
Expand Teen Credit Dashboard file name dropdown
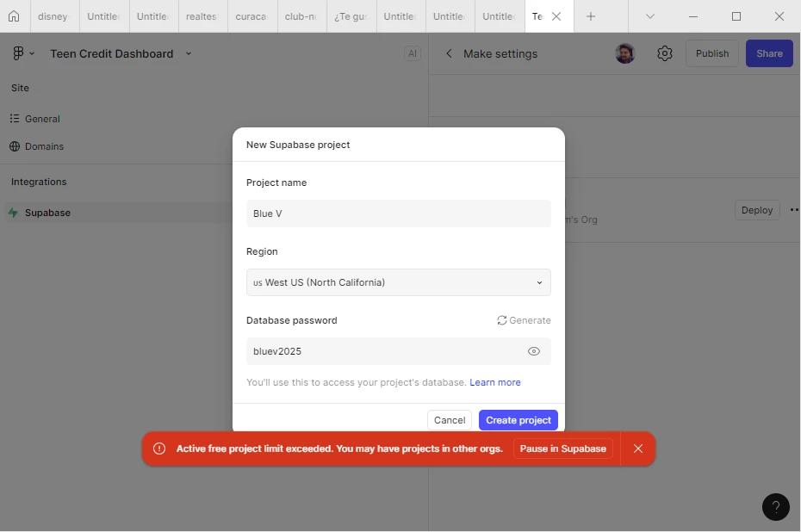[189, 53]
